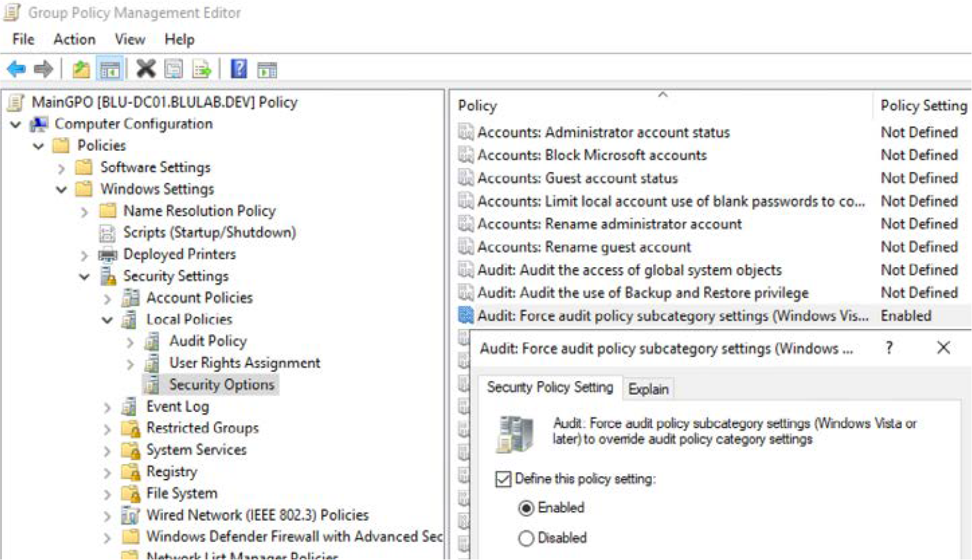Switch to the Explain tab
This screenshot has height=560, width=972.
tap(648, 389)
